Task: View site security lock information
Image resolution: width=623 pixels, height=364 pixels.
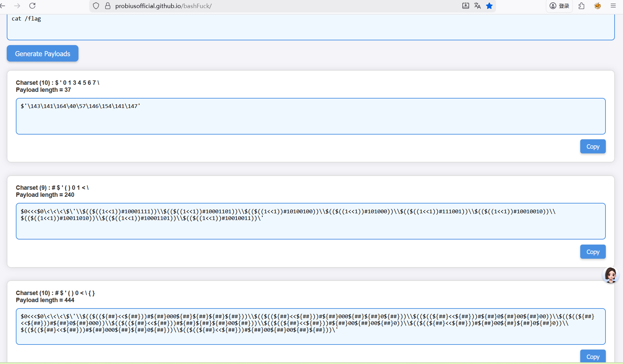Action: [108, 6]
